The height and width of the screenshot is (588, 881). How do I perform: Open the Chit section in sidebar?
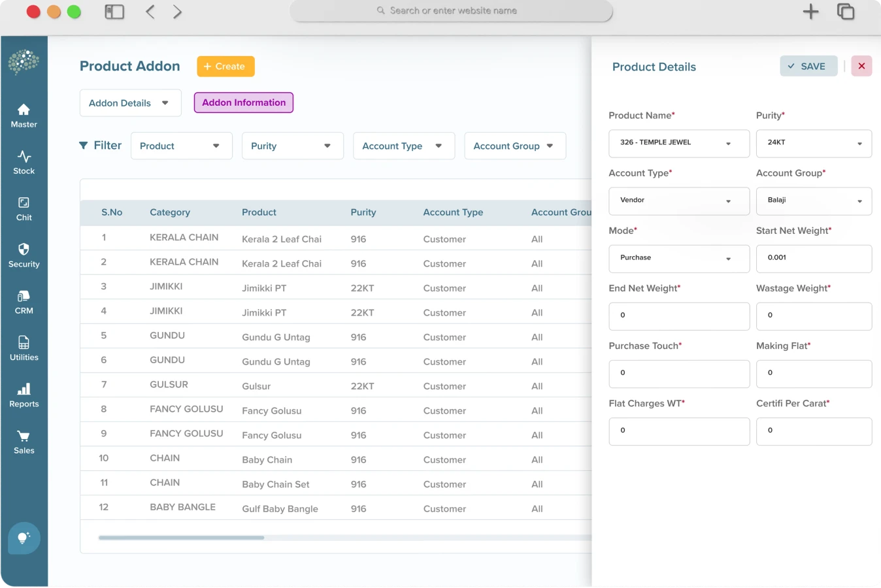point(24,209)
